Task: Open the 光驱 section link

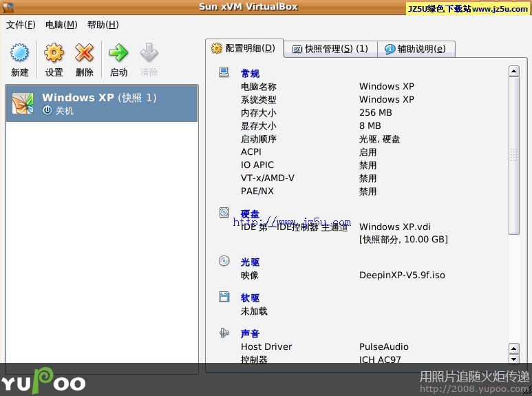Action: (x=250, y=262)
